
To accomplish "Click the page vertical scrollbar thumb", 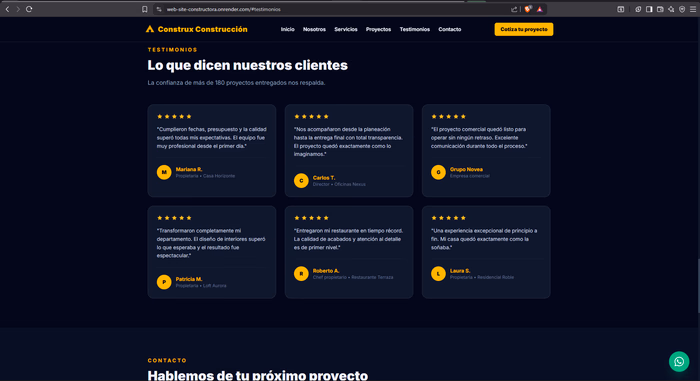I will point(698,286).
